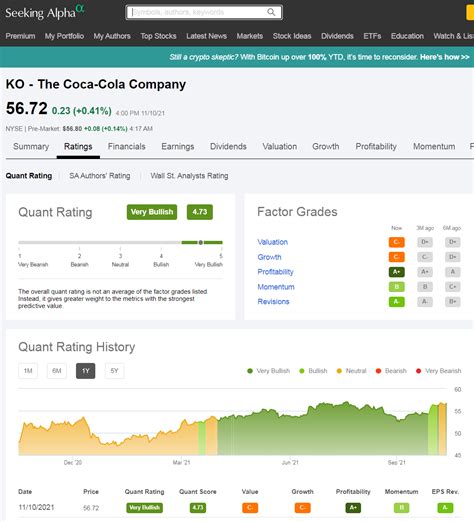Go to Education section
Viewport: 474px width, 522px height.
tap(407, 36)
